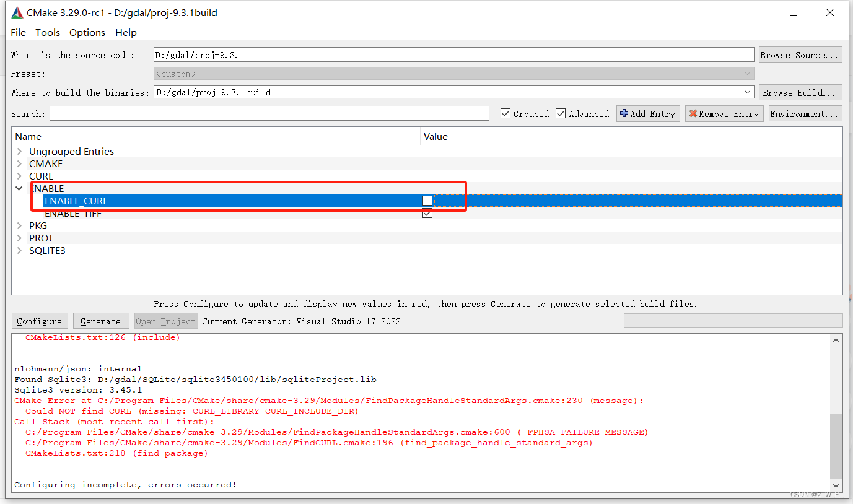
Task: Click the Generate button
Action: pyautogui.click(x=101, y=321)
